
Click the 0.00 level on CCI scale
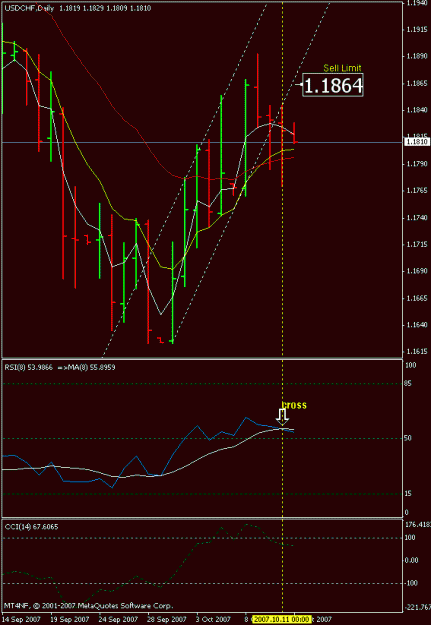coord(413,560)
